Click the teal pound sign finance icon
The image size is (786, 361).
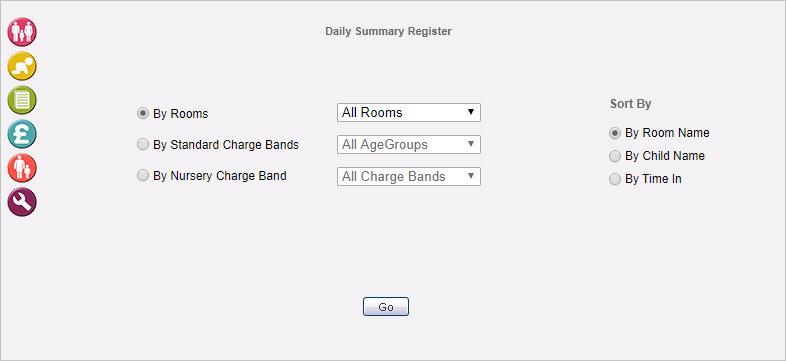click(x=22, y=134)
